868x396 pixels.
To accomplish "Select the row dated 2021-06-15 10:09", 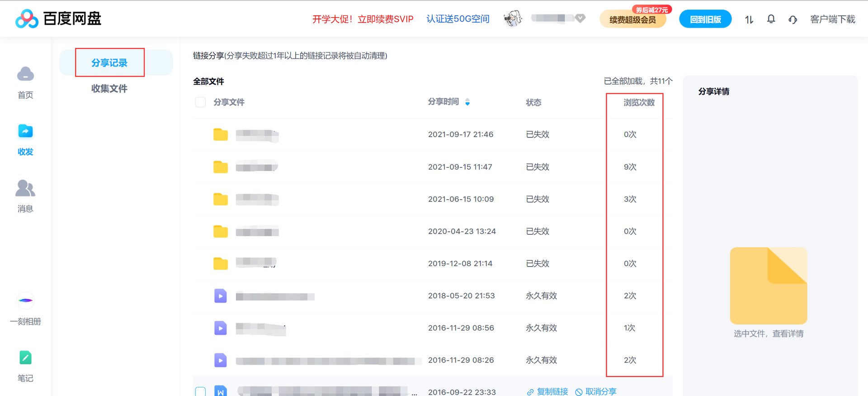I will point(433,199).
